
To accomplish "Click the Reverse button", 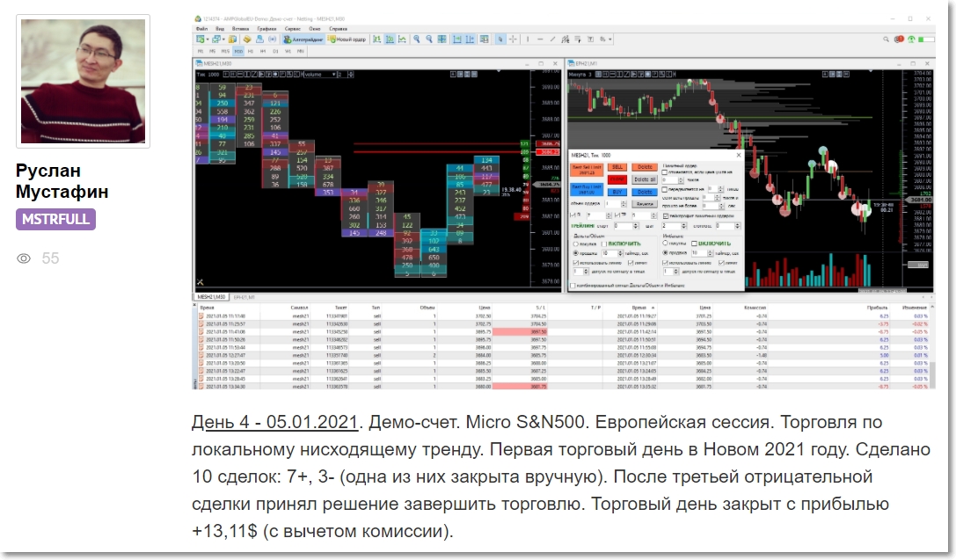I will point(645,204).
